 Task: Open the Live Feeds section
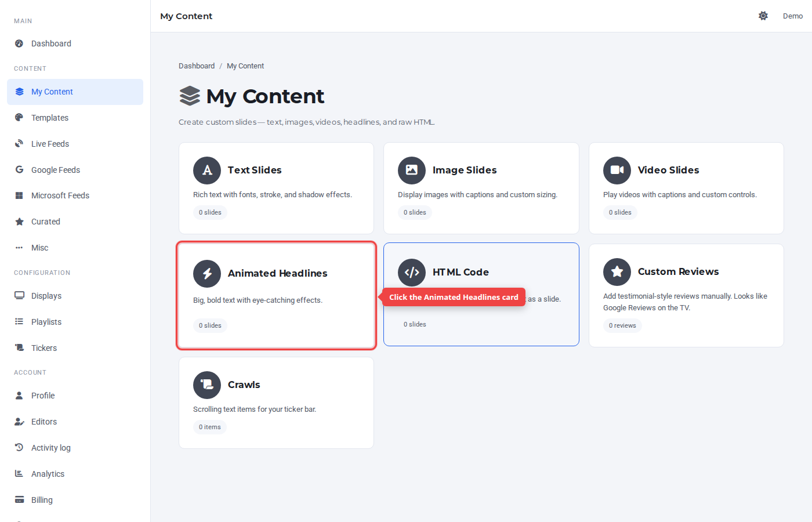click(x=75, y=144)
